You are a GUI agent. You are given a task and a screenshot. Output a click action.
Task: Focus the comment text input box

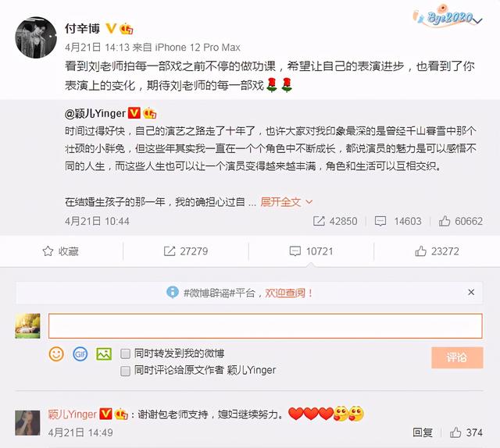[266, 326]
